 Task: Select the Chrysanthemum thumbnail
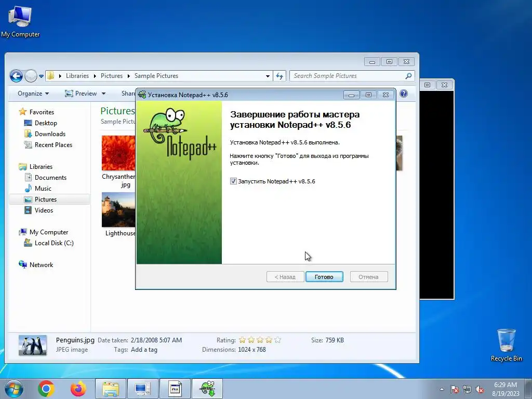118,153
